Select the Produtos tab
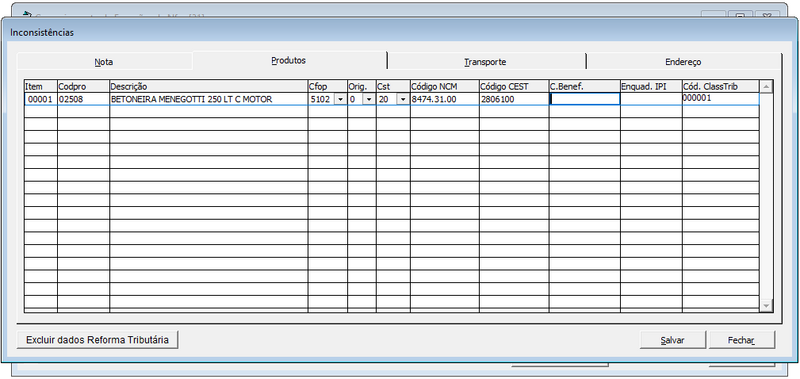 tap(289, 60)
